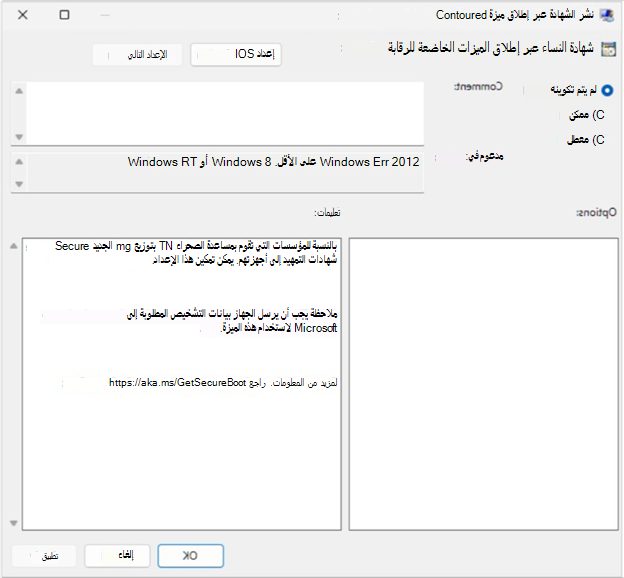Click the 'تطبيق' apply button
The width and height of the screenshot is (624, 578).
point(44,556)
